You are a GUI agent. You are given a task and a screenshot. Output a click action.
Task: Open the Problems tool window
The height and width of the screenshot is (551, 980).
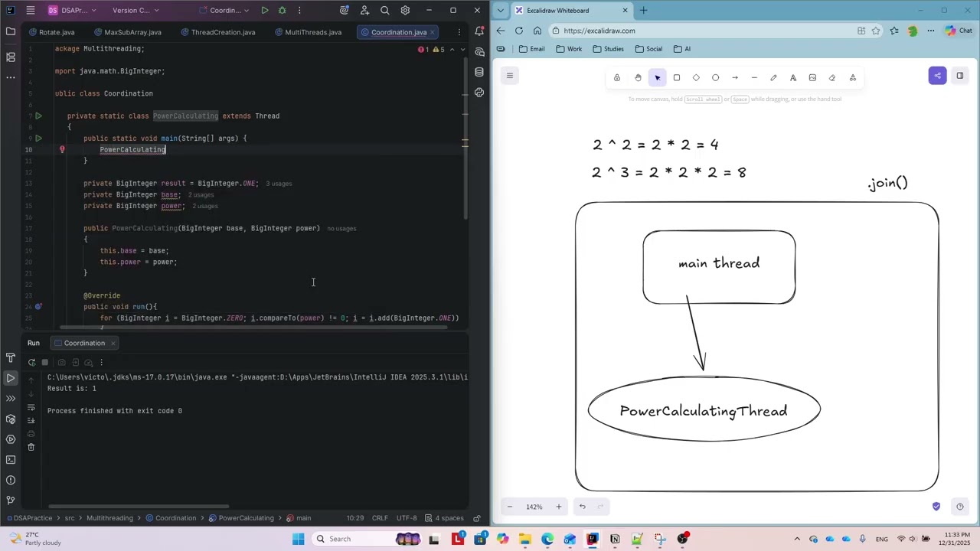(11, 480)
